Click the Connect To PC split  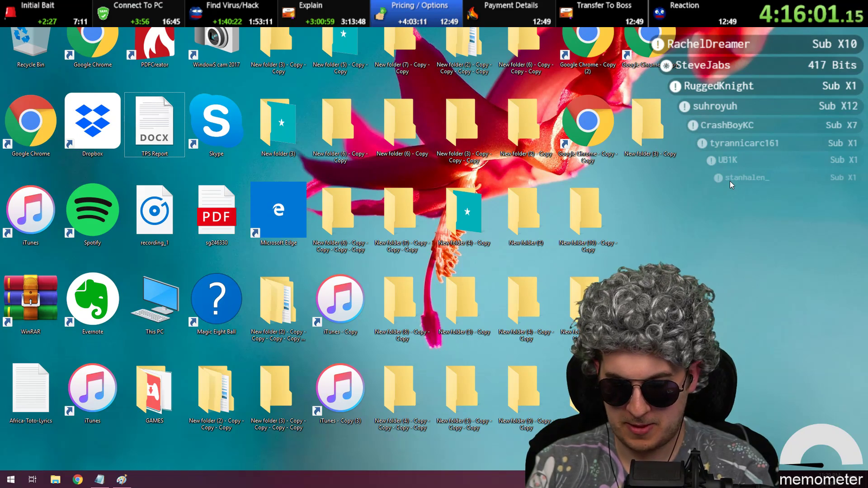coord(139,14)
